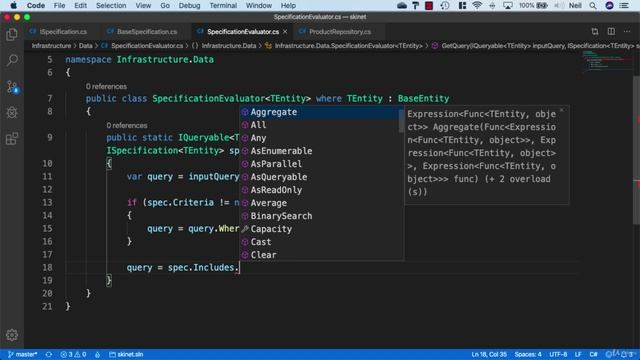This screenshot has height=360, width=640.
Task: Open the Debug menu
Action: click(x=189, y=5)
